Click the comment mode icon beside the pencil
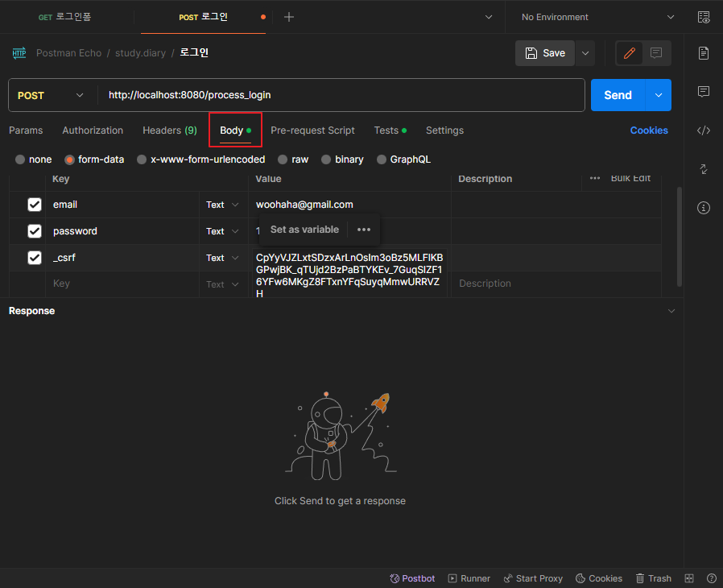The image size is (723, 588). coord(656,53)
